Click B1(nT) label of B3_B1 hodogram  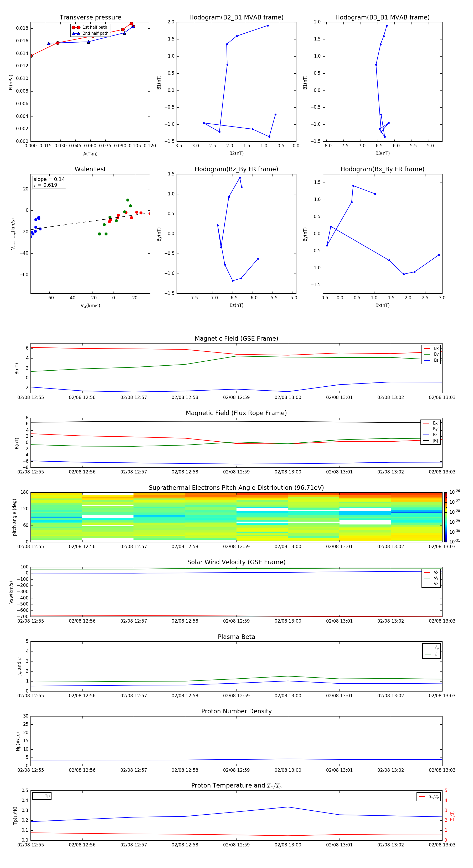coord(305,82)
